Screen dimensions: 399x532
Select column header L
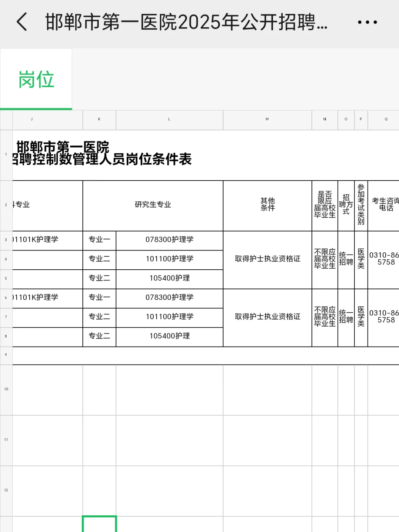169,120
